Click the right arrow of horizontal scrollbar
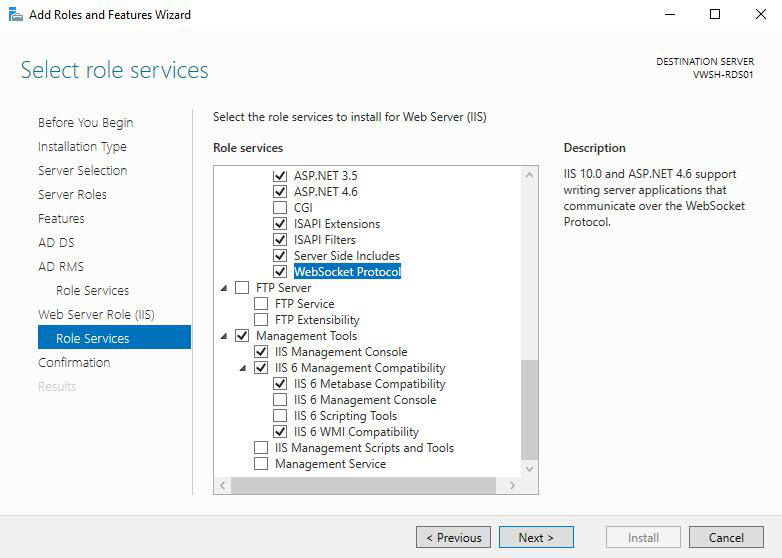Viewport: 782px width, 558px height. 512,485
